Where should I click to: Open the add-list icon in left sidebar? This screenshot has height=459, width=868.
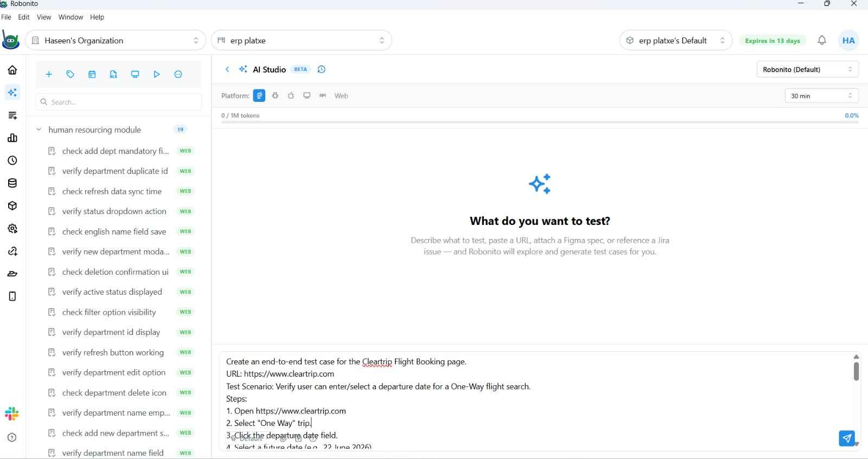click(x=12, y=115)
